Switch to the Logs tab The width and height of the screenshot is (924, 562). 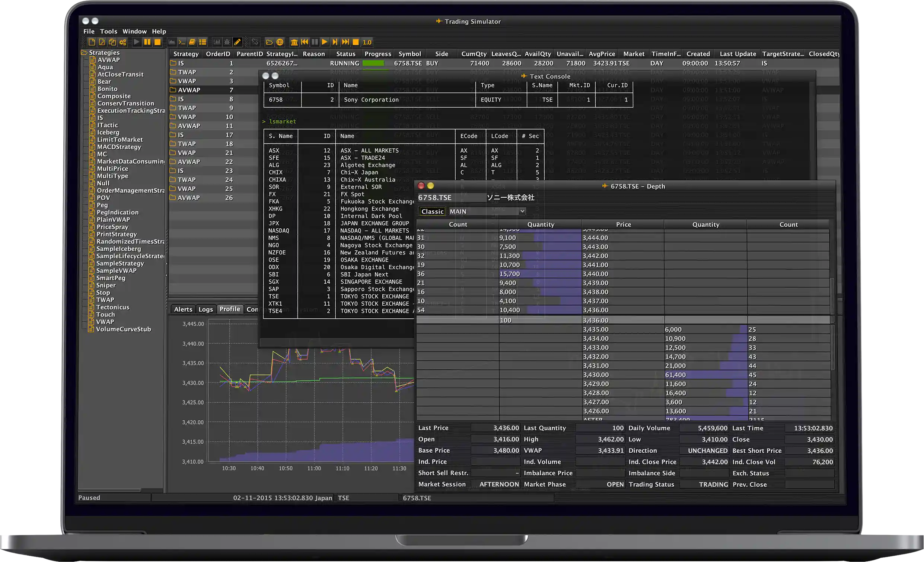pos(205,309)
